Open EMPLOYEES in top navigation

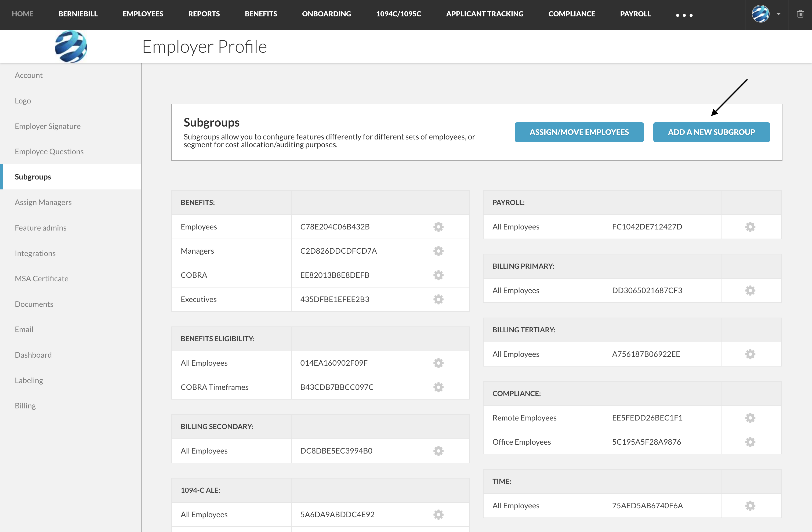[143, 14]
